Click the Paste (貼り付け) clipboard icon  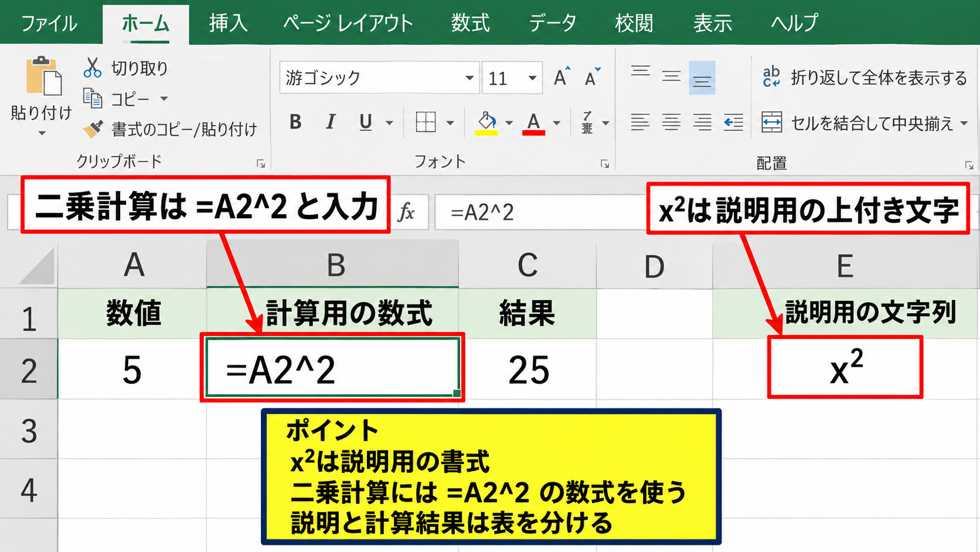tap(43, 76)
